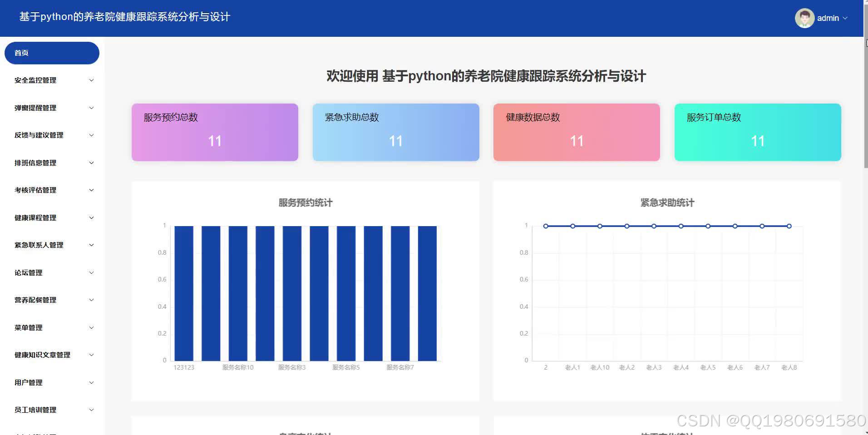The image size is (868, 435).
Task: Click the 老人6 axis label
Action: 735,367
